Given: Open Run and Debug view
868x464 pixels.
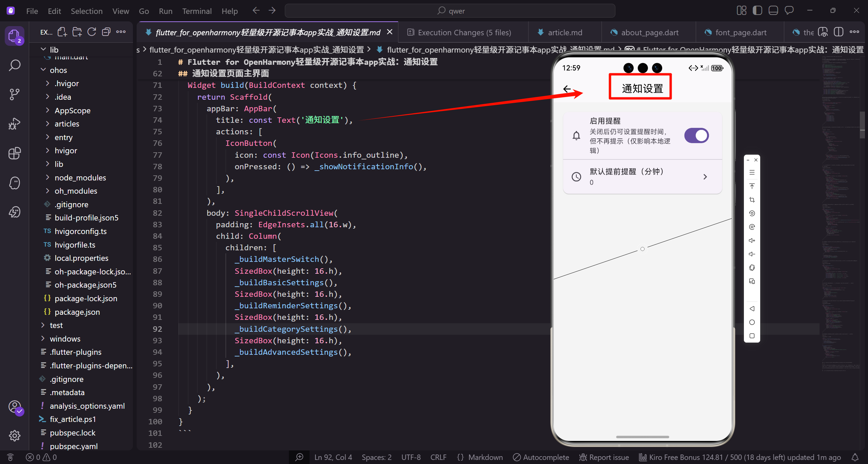Looking at the screenshot, I should [x=14, y=124].
